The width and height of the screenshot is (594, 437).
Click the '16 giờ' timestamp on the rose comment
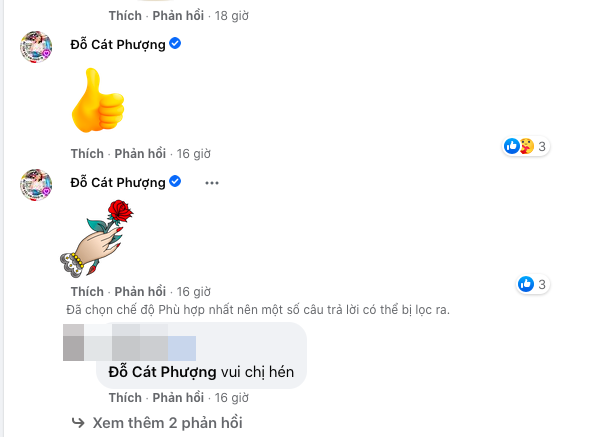[x=194, y=292]
